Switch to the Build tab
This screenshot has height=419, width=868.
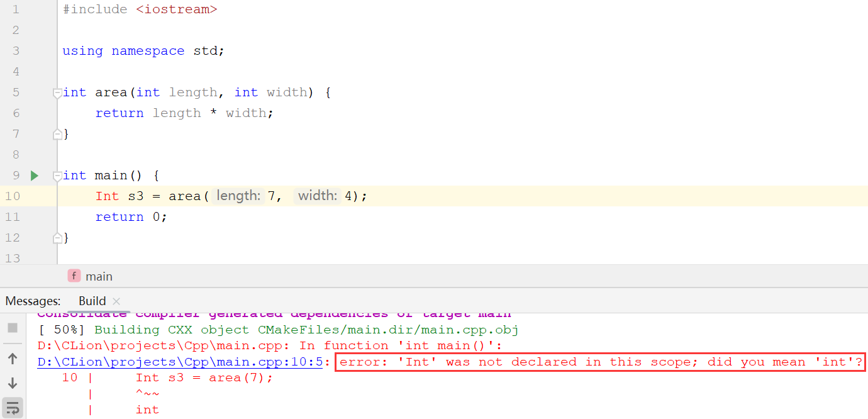coord(92,301)
